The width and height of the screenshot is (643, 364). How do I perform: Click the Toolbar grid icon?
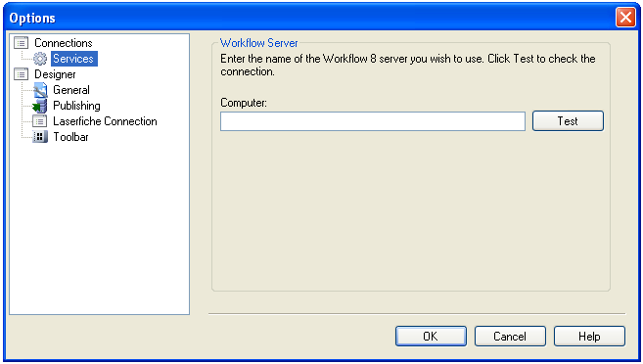(40, 137)
